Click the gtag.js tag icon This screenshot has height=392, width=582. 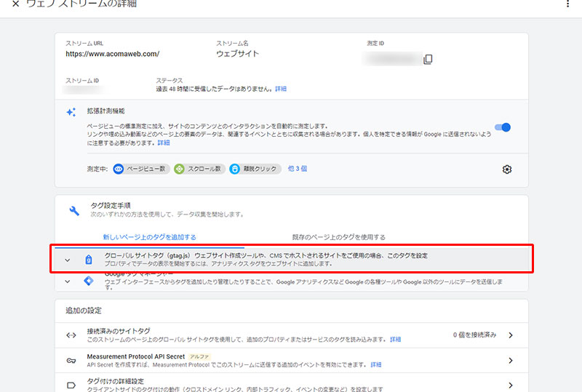coord(88,260)
